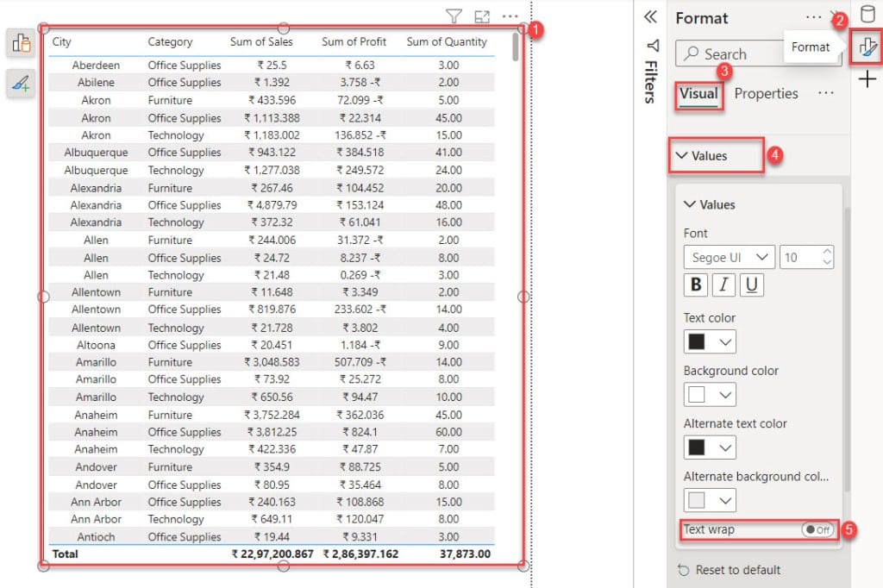This screenshot has width=883, height=588.
Task: Select the Abilene city cell
Action: click(96, 82)
